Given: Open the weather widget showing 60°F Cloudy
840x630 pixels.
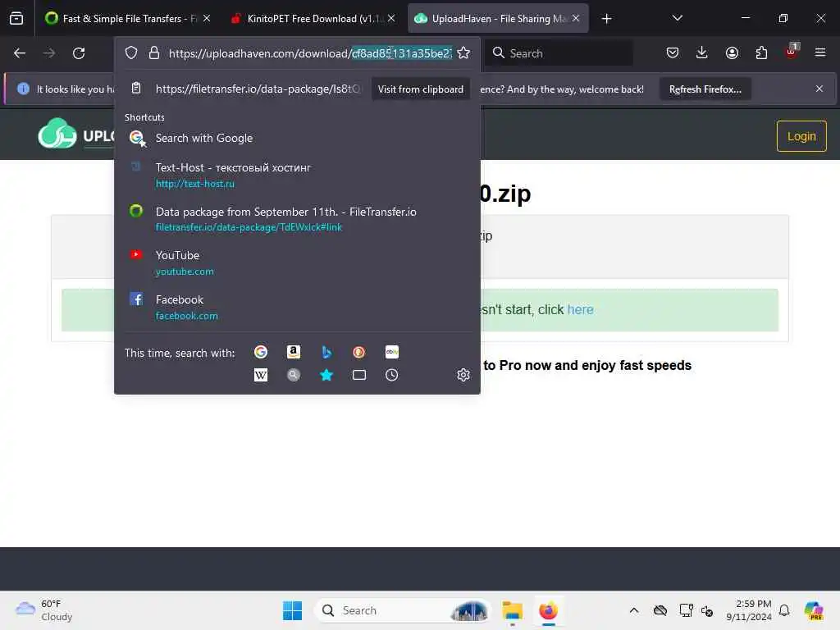Looking at the screenshot, I should pos(44,610).
